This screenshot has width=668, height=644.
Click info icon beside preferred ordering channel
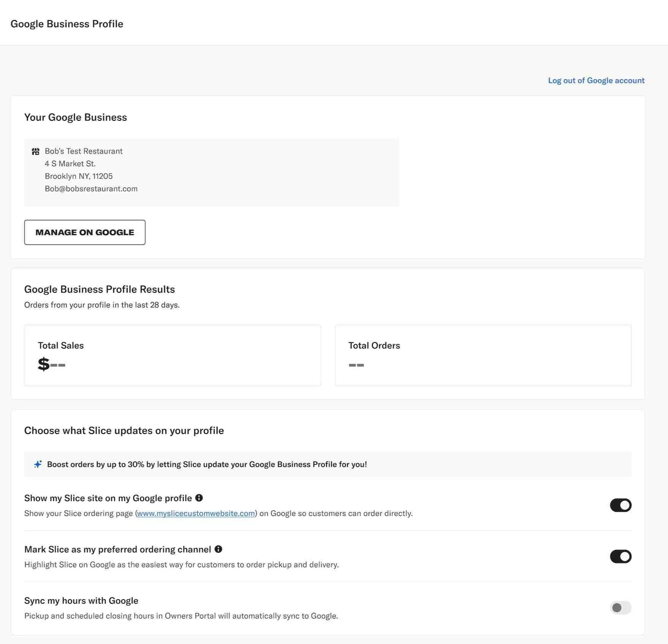coord(218,549)
